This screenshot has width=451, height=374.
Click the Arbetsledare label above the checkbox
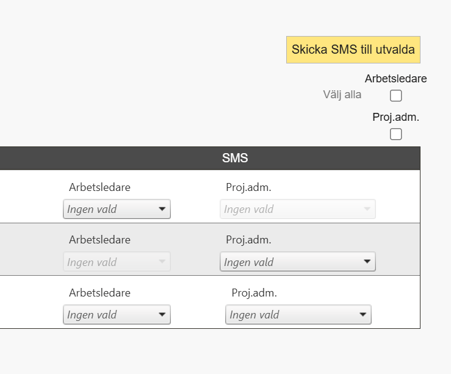(x=396, y=79)
